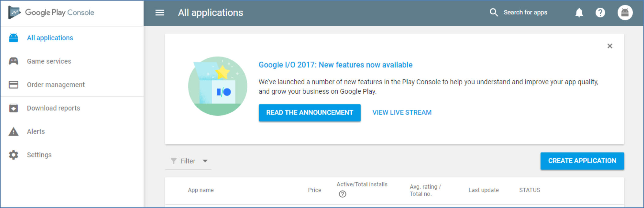Click the help question mark icon
This screenshot has height=208, width=644.
coord(600,13)
